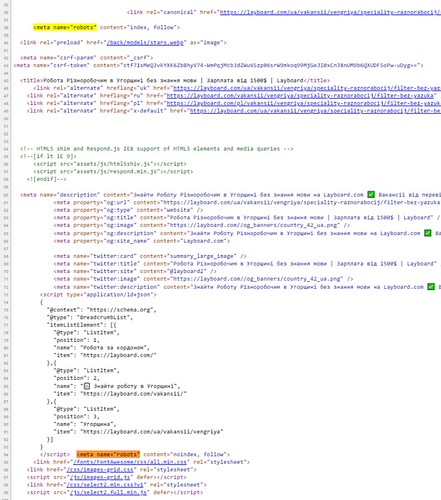Click the "position": 1 line
Viewport: 441px width, 500px height.
pyautogui.click(x=77, y=340)
